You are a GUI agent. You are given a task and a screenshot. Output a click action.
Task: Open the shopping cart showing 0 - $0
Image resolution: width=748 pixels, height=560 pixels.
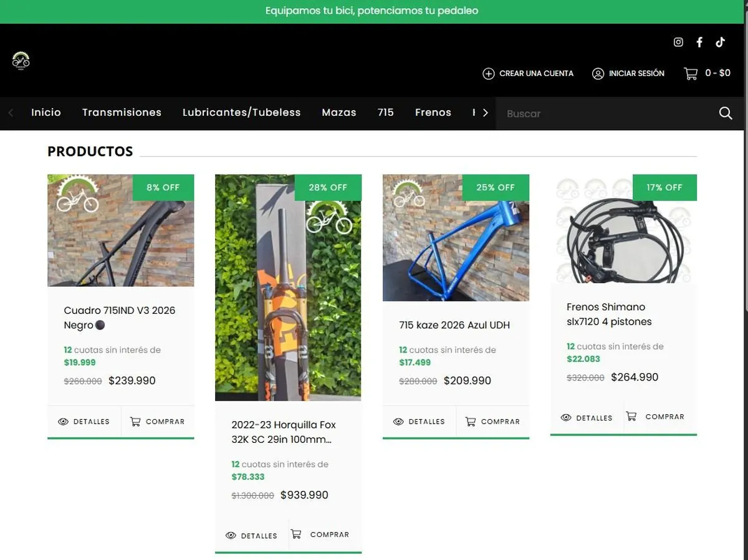point(707,74)
